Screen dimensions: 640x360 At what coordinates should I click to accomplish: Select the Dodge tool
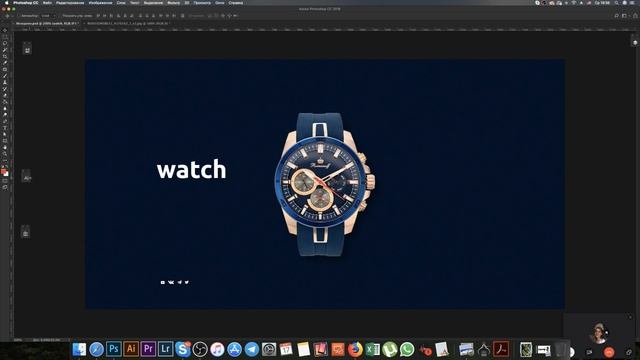[5, 115]
